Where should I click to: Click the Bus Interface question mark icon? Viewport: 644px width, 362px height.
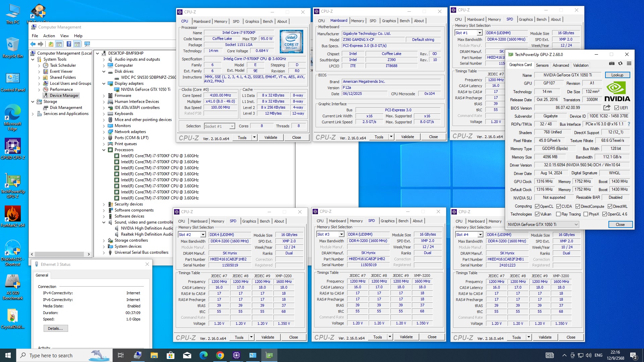tap(629, 124)
